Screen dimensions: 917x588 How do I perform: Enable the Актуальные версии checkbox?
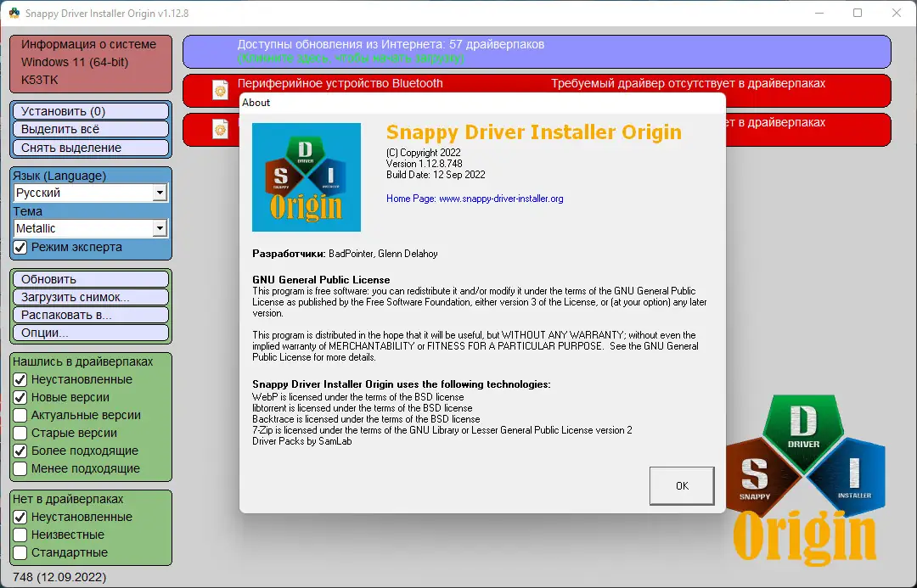20,415
